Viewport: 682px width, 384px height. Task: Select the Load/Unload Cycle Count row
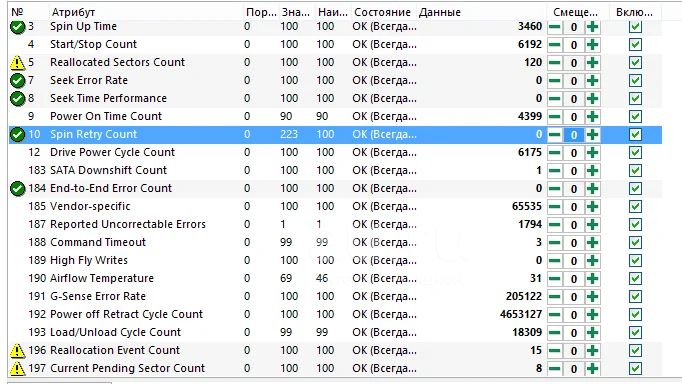coord(335,332)
